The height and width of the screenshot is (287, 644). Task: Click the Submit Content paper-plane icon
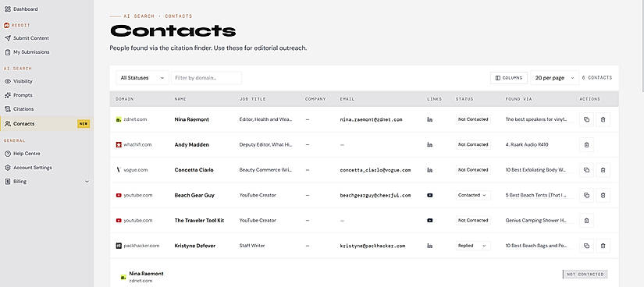[x=7, y=38]
